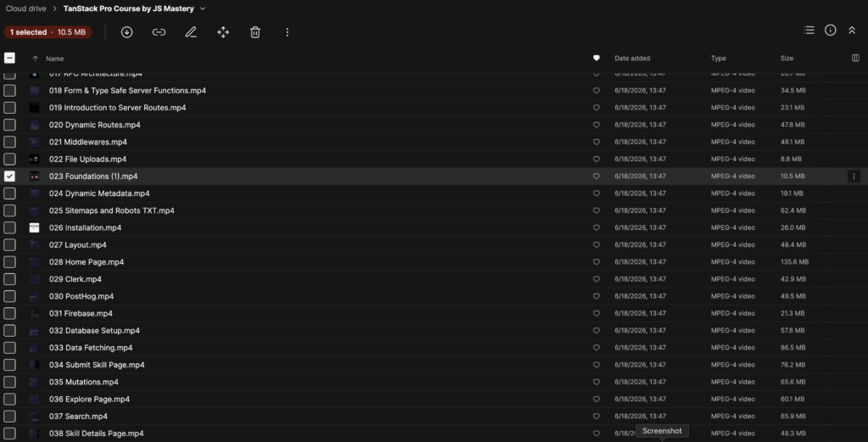
Task: Uncheck 023 Foundations (1).mp4 checkbox
Action: point(9,176)
